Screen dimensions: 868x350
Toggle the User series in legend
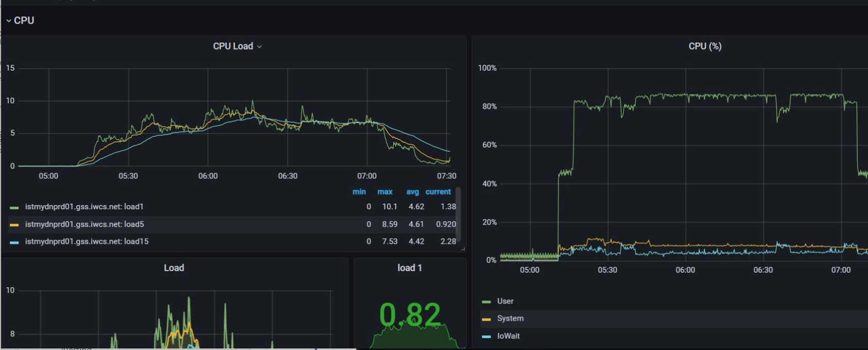[505, 301]
